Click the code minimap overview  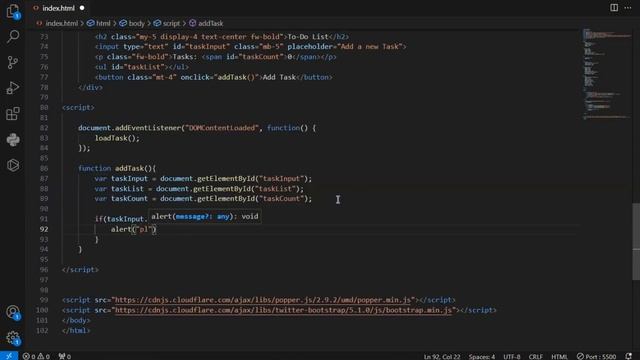[x=607, y=73]
